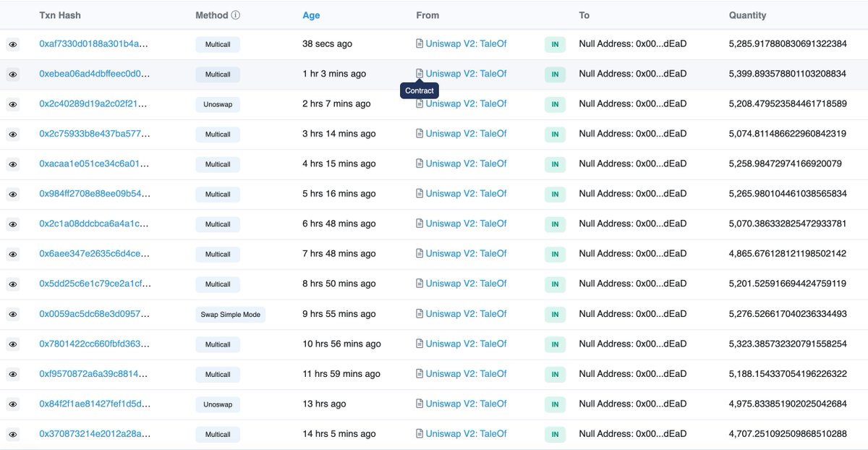Click contract icon in 9 hrs 55 mins row
Viewport: 868px width, 450px height.
420,314
